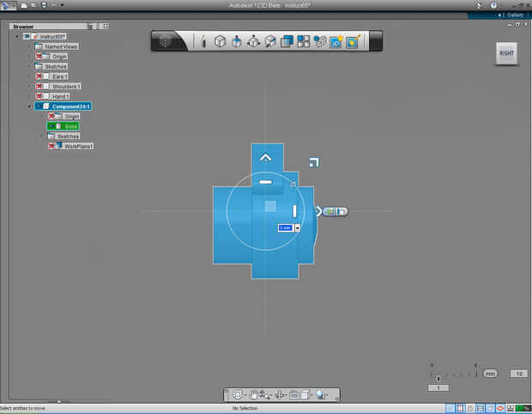Image resolution: width=532 pixels, height=414 pixels.
Task: Expand Sketches under Component24:1
Action: point(42,137)
